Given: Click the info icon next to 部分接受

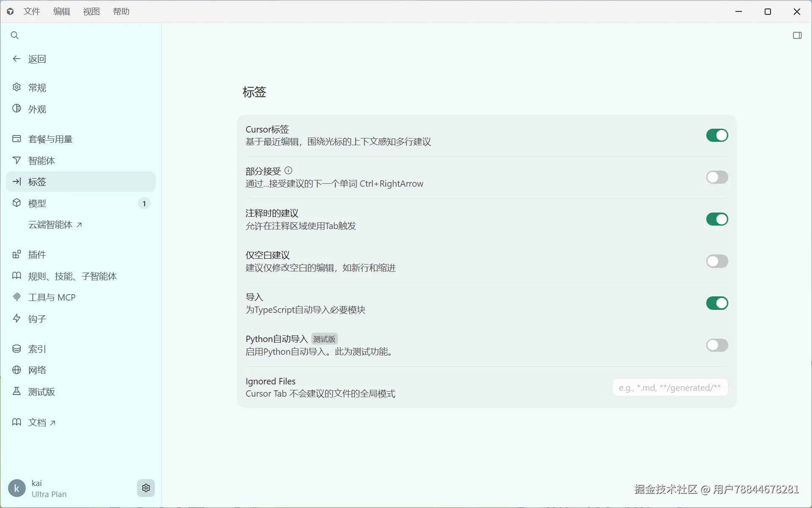Looking at the screenshot, I should click(288, 171).
